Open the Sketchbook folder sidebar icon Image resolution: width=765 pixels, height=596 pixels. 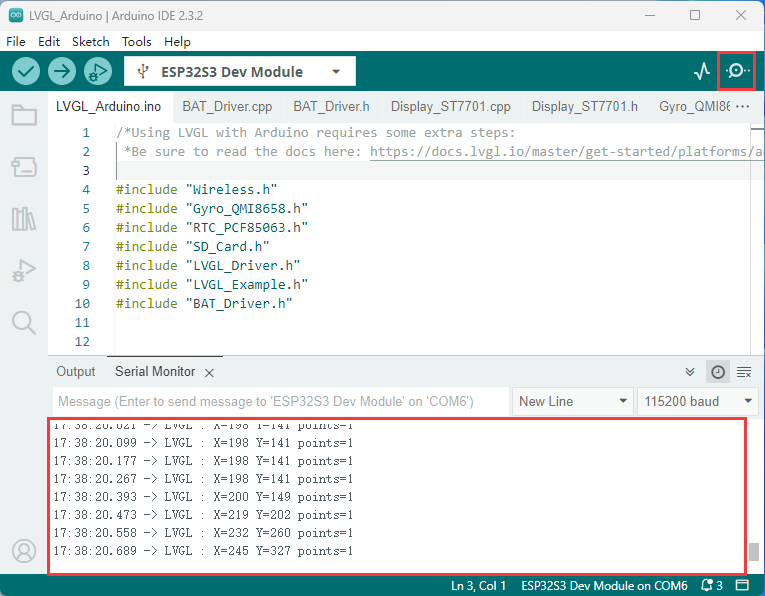tap(24, 116)
